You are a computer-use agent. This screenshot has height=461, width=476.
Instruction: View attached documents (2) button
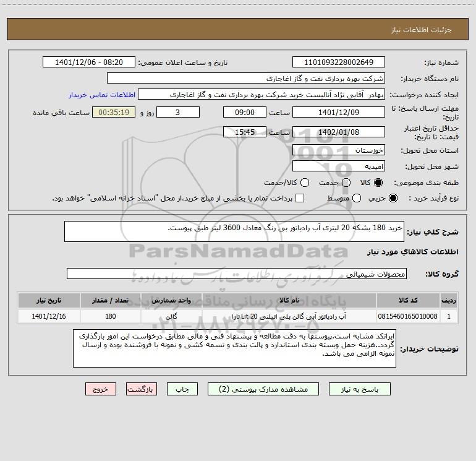[263, 389]
